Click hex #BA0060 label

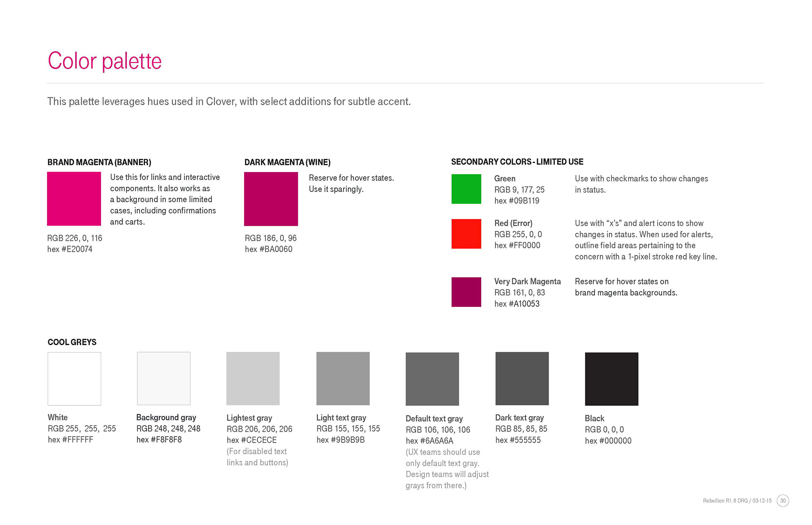269,249
